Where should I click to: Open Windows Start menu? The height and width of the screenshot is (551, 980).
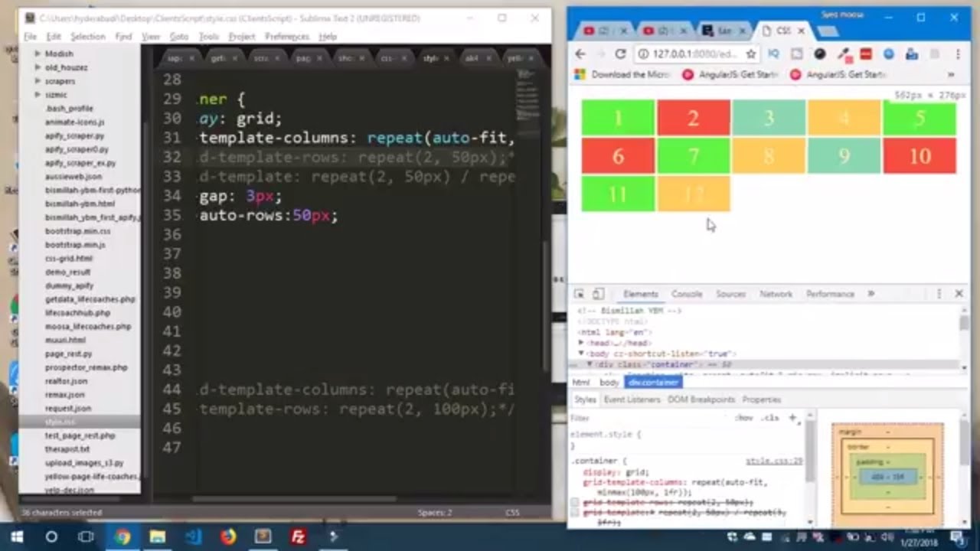(x=16, y=537)
